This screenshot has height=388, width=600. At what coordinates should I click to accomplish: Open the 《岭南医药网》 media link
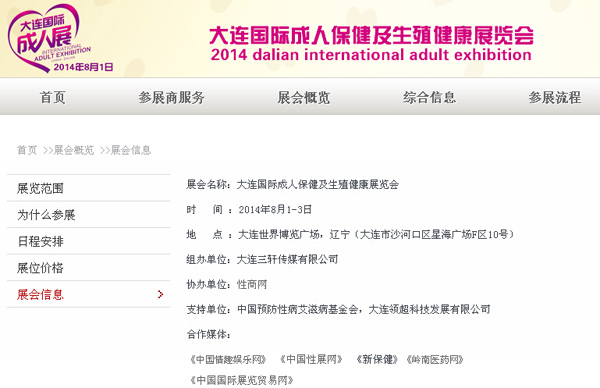click(x=435, y=359)
